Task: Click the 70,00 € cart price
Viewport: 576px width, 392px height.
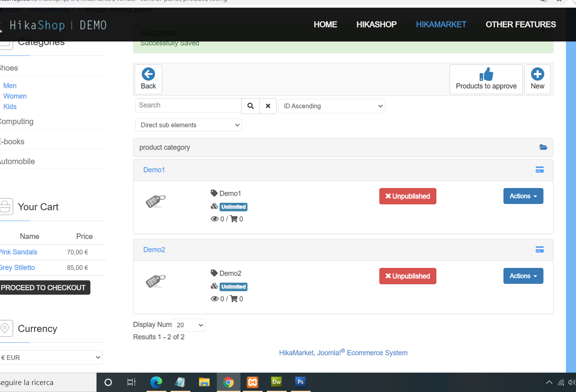Action: tap(78, 252)
